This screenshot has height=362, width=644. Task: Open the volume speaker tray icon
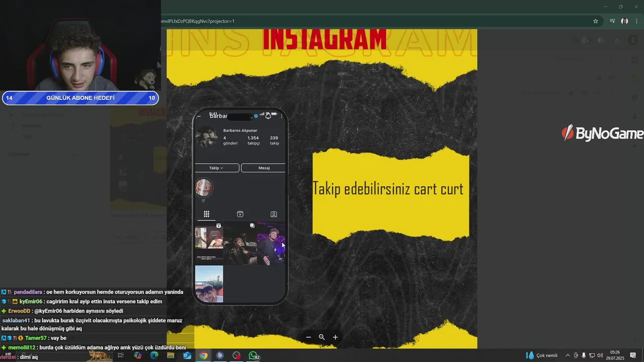(x=600, y=355)
